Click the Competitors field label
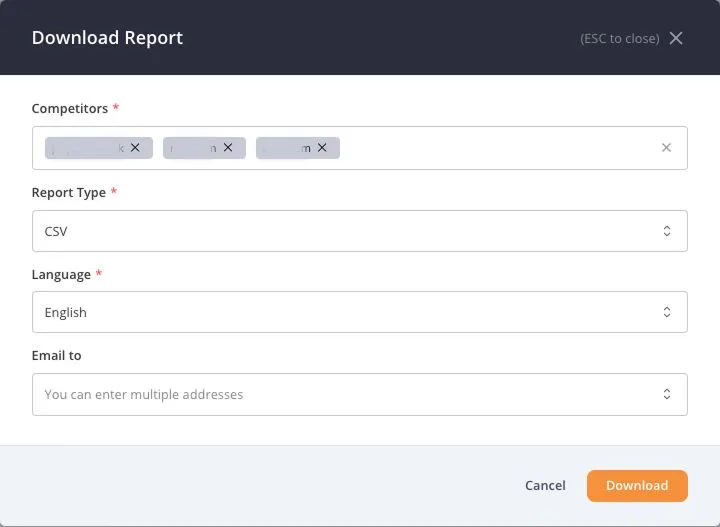The image size is (720, 527). pyautogui.click(x=69, y=108)
